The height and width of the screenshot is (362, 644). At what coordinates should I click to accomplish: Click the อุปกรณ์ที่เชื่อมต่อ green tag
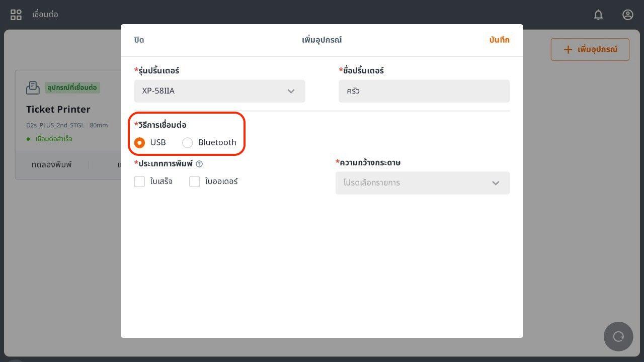pyautogui.click(x=72, y=87)
